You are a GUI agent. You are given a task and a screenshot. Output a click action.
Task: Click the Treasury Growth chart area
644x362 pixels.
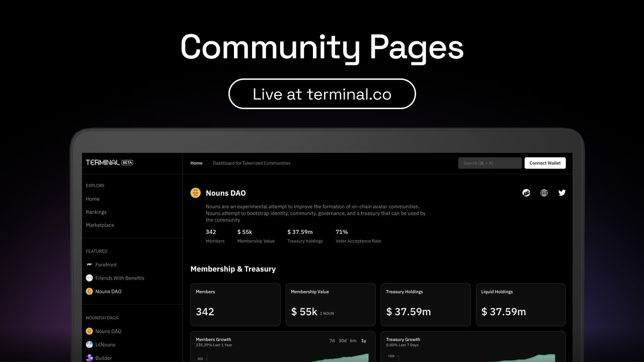coord(473,354)
